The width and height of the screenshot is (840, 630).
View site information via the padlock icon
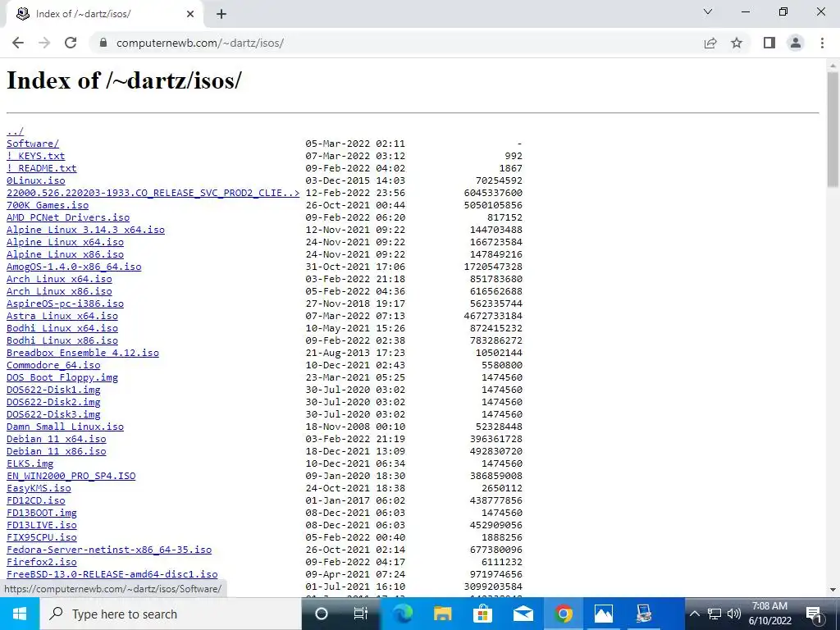103,43
